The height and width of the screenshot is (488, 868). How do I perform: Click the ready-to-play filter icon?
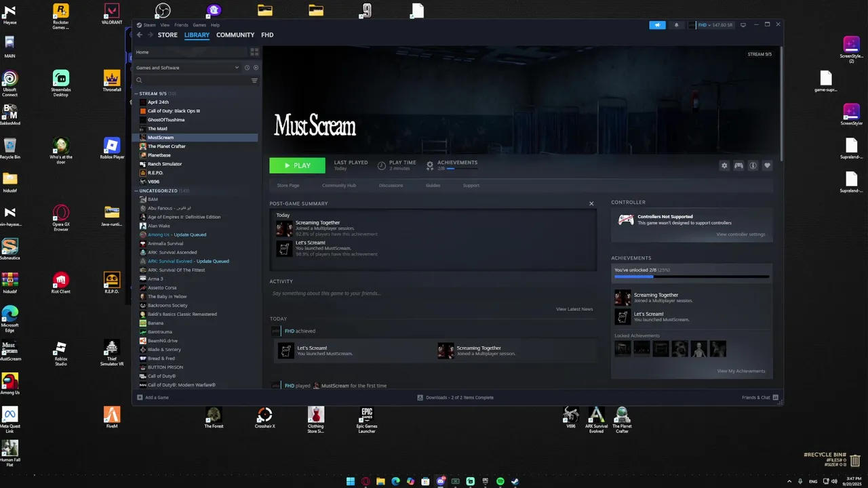[256, 68]
